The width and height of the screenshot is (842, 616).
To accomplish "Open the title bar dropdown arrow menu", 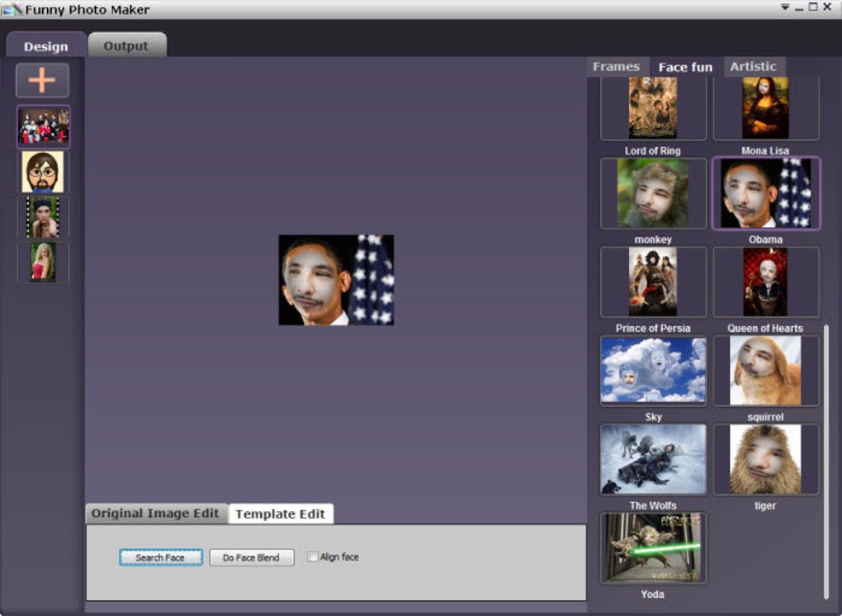I will pyautogui.click(x=785, y=7).
